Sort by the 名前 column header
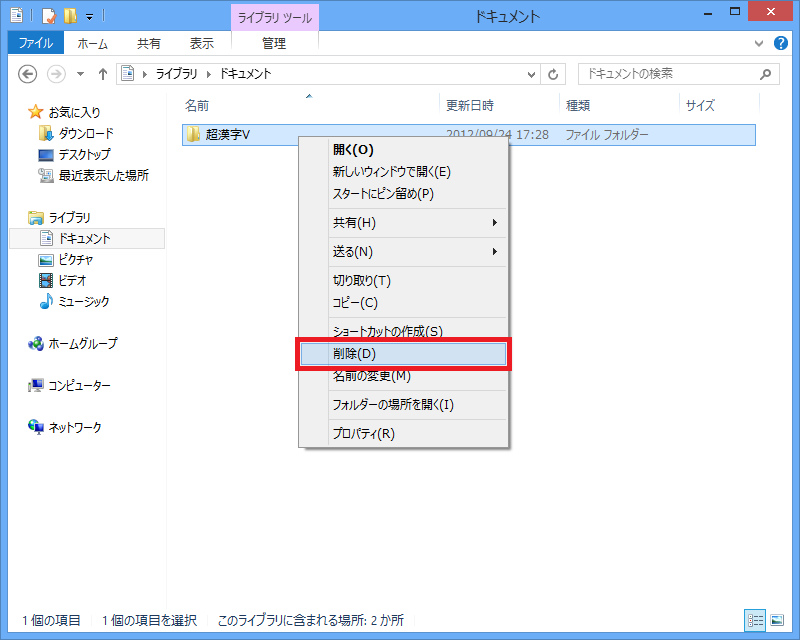Image resolution: width=800 pixels, height=640 pixels. (197, 105)
